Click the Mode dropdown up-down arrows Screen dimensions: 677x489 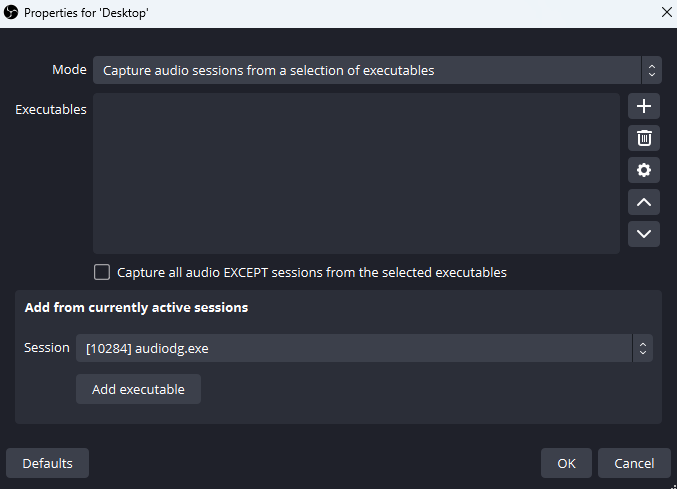tap(652, 70)
